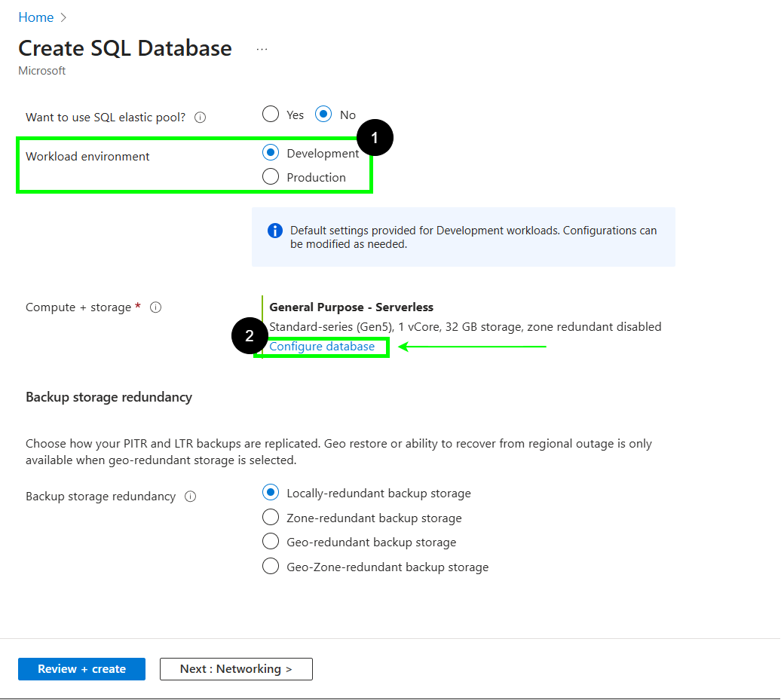Viewport: 781px width, 700px height.
Task: Click the blue info icon in Development banner
Action: [x=275, y=231]
